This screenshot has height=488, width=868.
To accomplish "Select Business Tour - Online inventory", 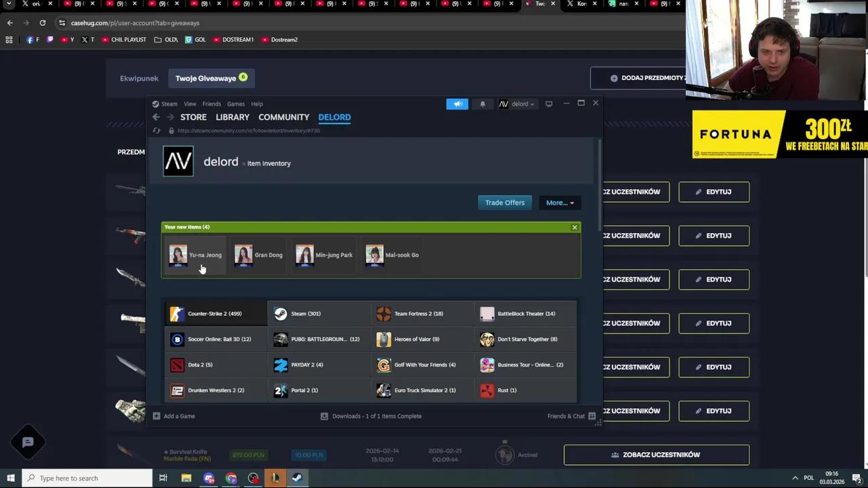I will pos(526,365).
